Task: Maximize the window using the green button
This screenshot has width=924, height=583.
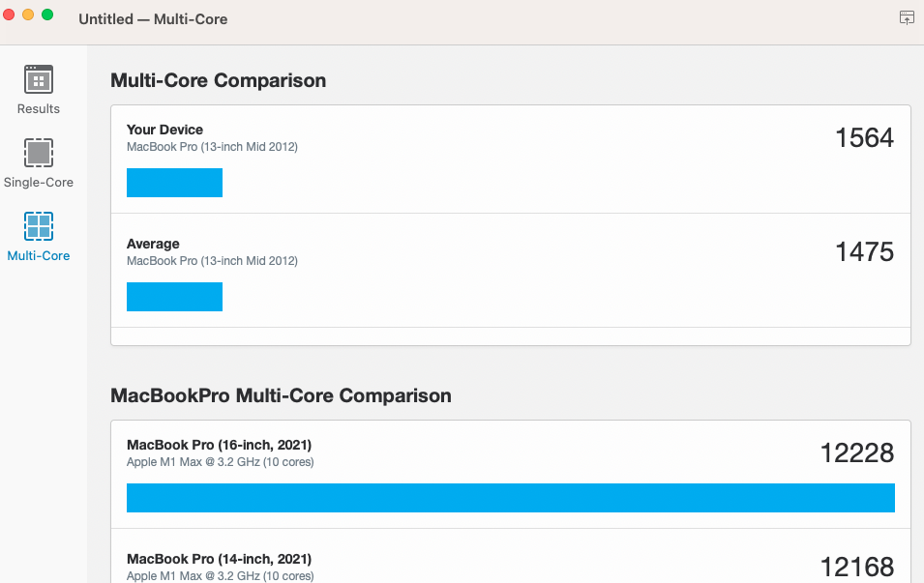Action: 47,15
